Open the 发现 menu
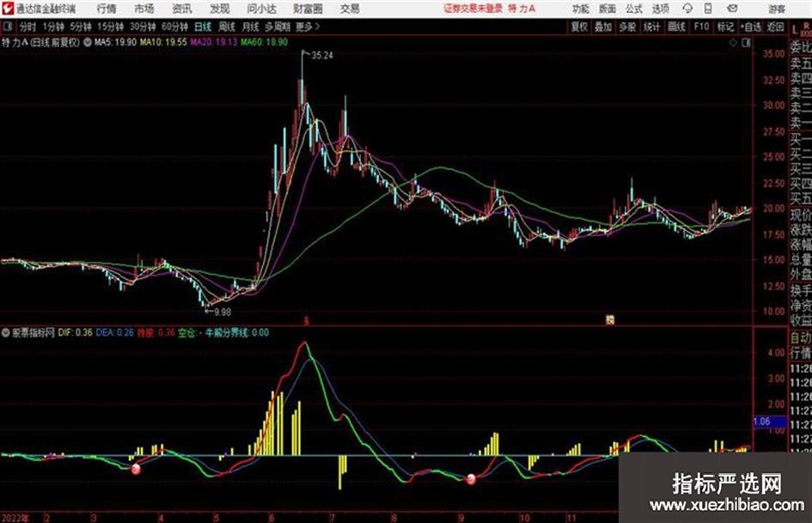 220,9
